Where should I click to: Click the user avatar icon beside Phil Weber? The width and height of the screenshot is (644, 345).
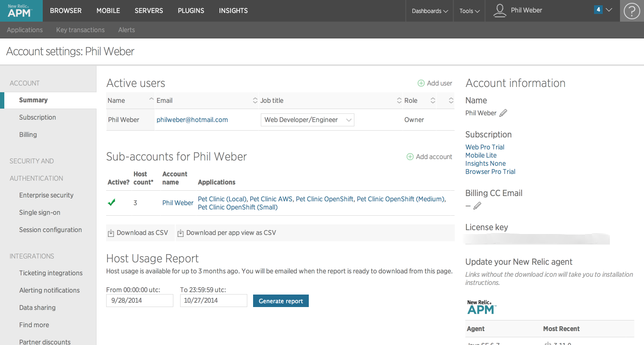coord(500,11)
